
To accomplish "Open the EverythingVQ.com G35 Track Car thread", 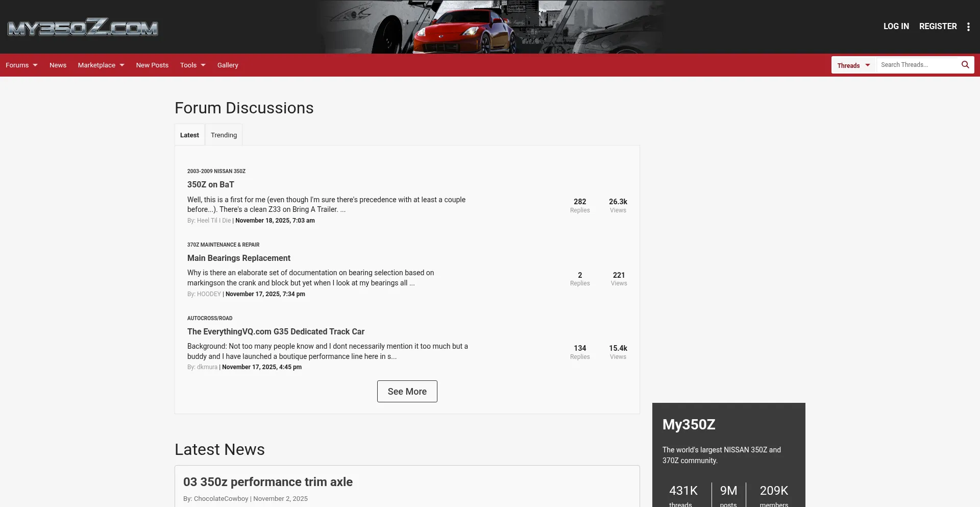I will pyautogui.click(x=276, y=332).
